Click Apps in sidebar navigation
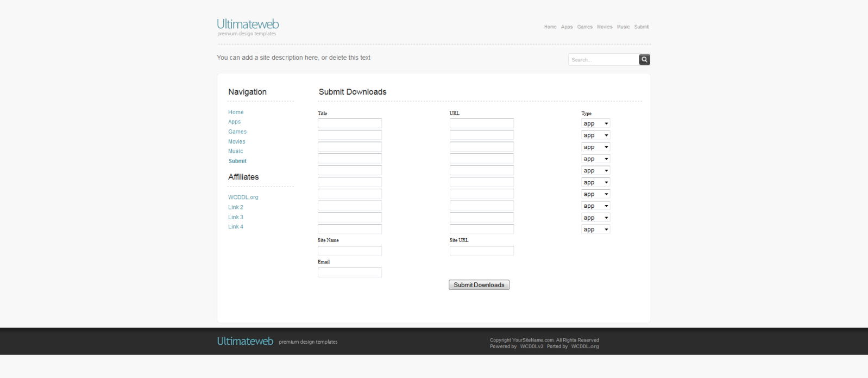The width and height of the screenshot is (868, 378). 234,122
